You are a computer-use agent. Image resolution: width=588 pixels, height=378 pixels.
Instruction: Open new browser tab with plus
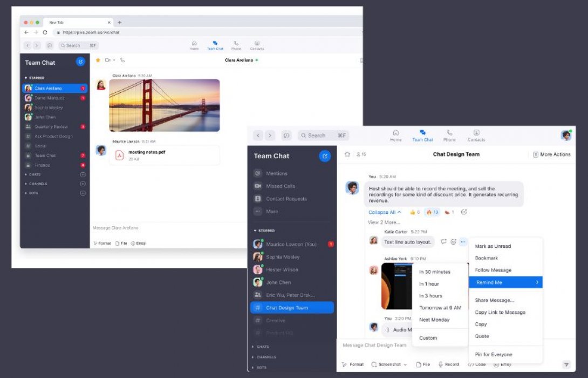click(x=120, y=23)
